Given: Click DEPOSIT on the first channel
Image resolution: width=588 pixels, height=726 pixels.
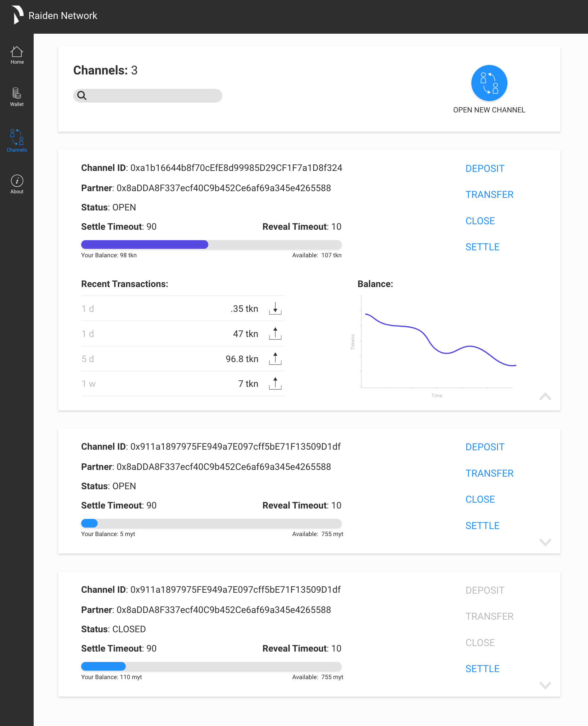Looking at the screenshot, I should pos(485,168).
